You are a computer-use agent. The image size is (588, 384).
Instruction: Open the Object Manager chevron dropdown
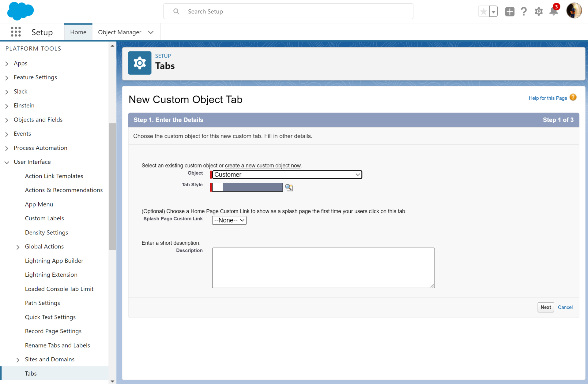pyautogui.click(x=150, y=32)
